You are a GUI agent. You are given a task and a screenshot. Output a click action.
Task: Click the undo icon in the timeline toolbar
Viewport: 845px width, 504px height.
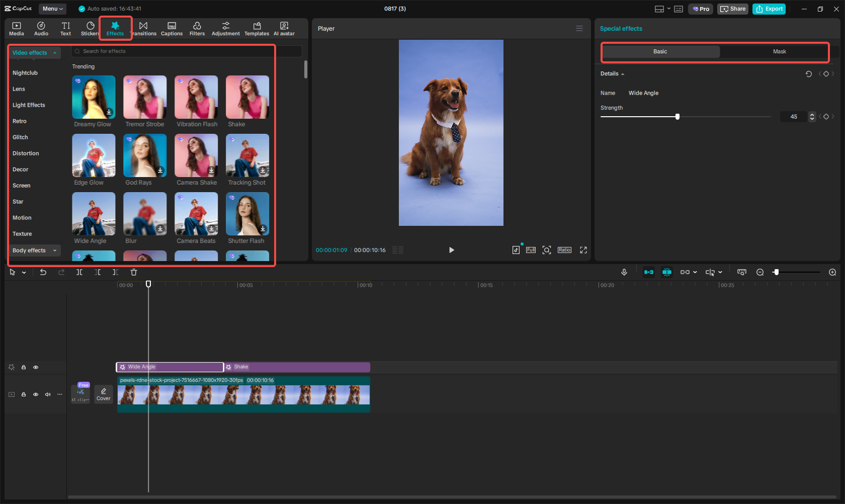(43, 272)
